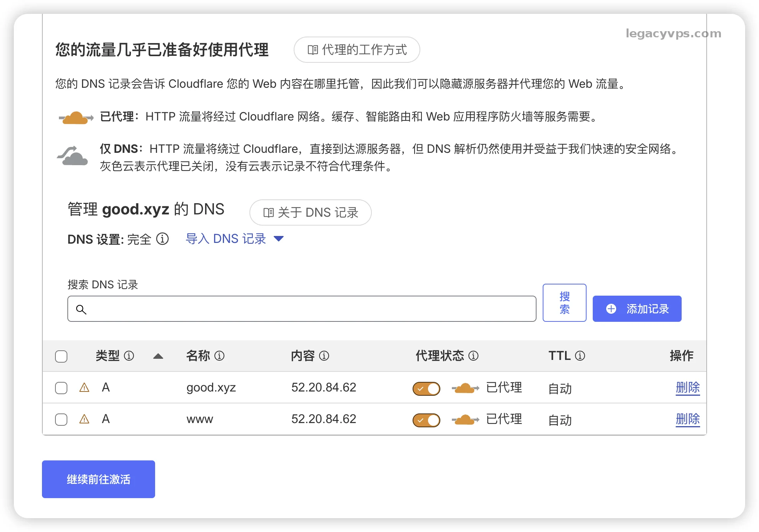Select checkbox for the www record
Image resolution: width=759 pixels, height=532 pixels.
[x=61, y=420]
